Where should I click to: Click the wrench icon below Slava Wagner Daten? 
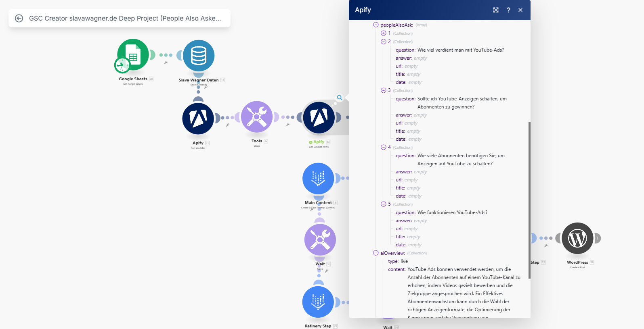click(x=206, y=87)
